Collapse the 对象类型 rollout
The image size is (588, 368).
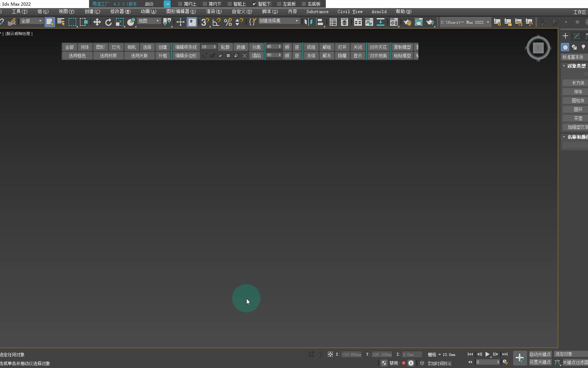coord(575,66)
